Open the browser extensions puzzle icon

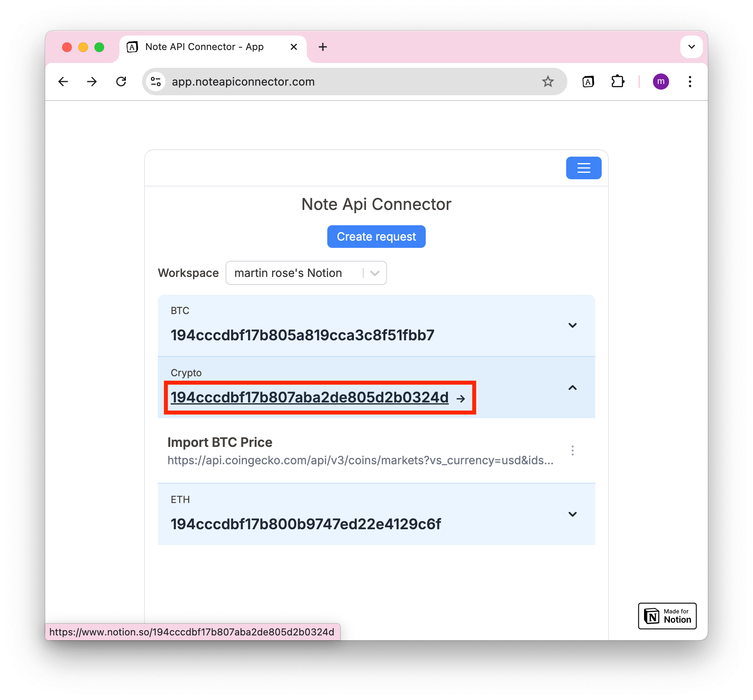point(617,82)
